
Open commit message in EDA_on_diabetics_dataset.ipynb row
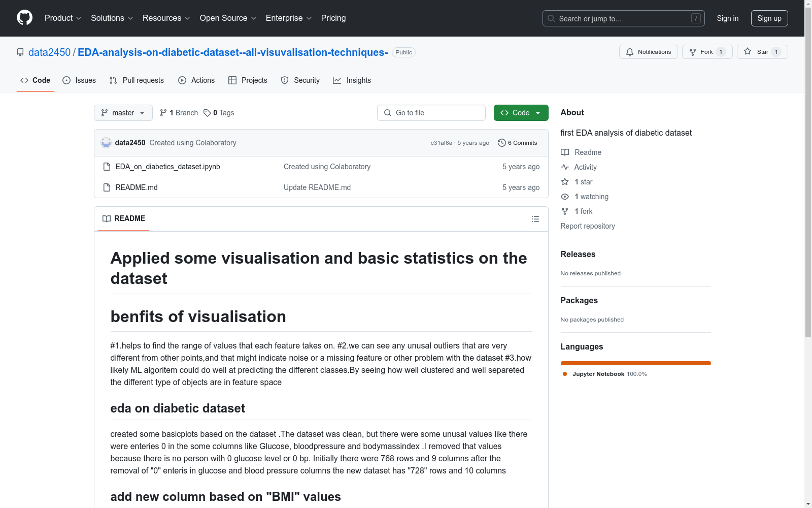pos(327,167)
